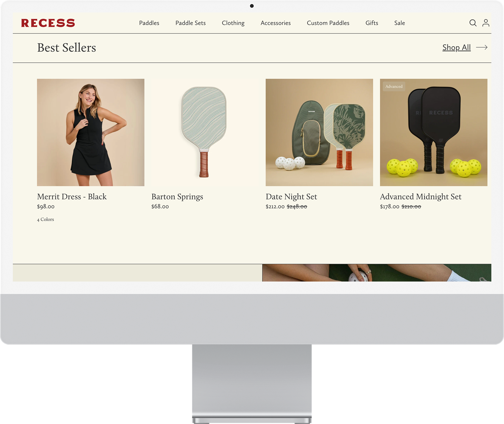Open the Paddle Sets menu
Viewport: 504px width, 424px height.
pyautogui.click(x=190, y=23)
